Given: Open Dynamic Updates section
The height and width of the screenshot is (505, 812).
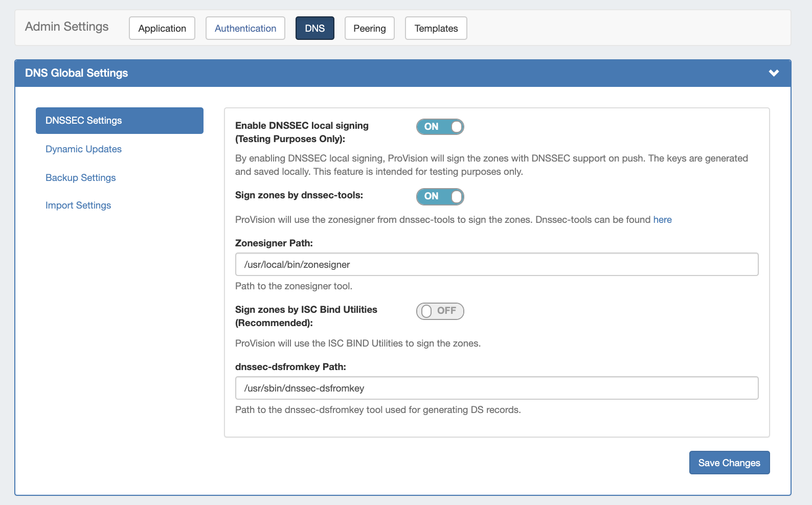Looking at the screenshot, I should pos(83,149).
